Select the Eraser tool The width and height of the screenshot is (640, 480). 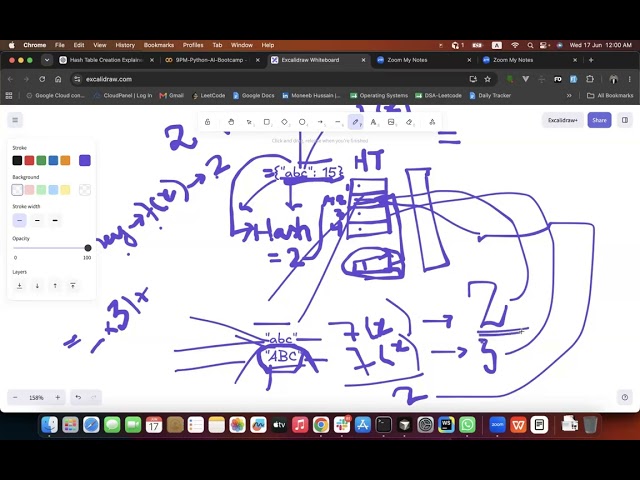coord(409,122)
